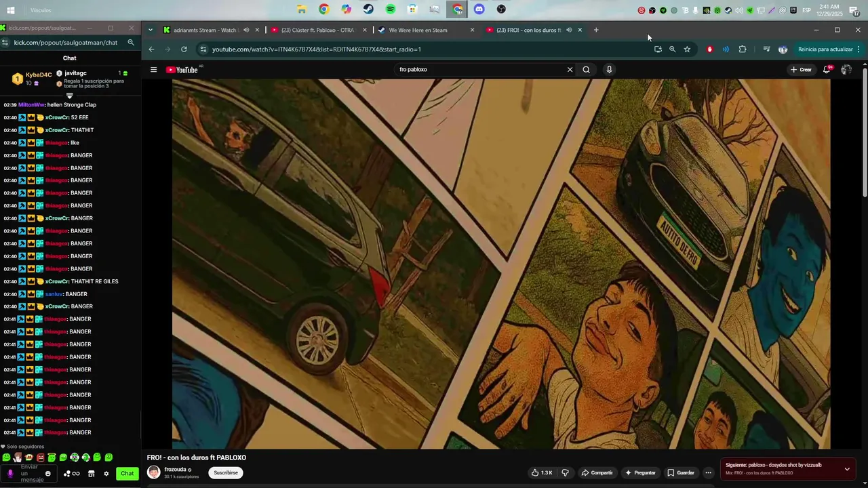Click the Compartir share button

click(x=597, y=472)
